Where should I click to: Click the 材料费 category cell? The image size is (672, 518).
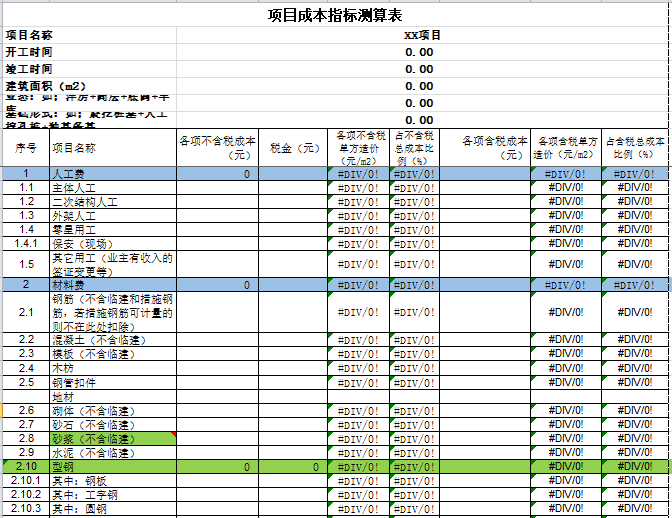point(112,285)
